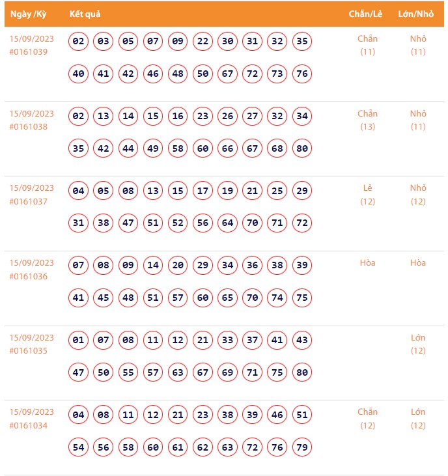Select the "Lớn/Nhỏ" column header

click(417, 14)
